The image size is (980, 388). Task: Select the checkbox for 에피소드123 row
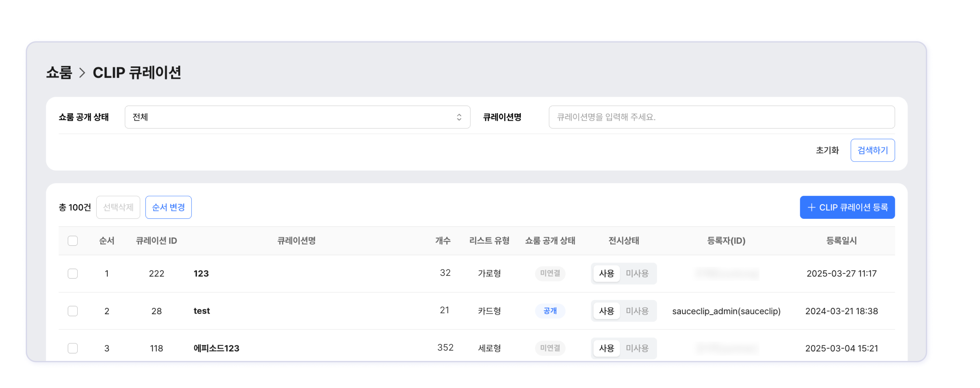pyautogui.click(x=73, y=348)
